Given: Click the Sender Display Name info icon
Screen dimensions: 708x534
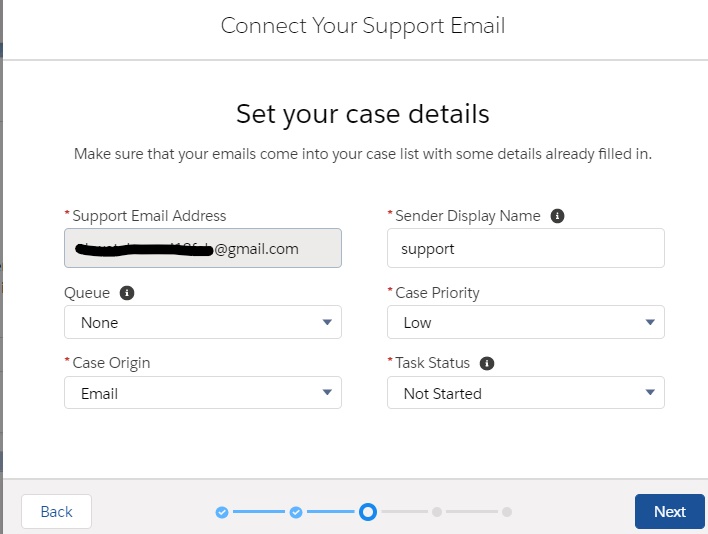Looking at the screenshot, I should 558,216.
